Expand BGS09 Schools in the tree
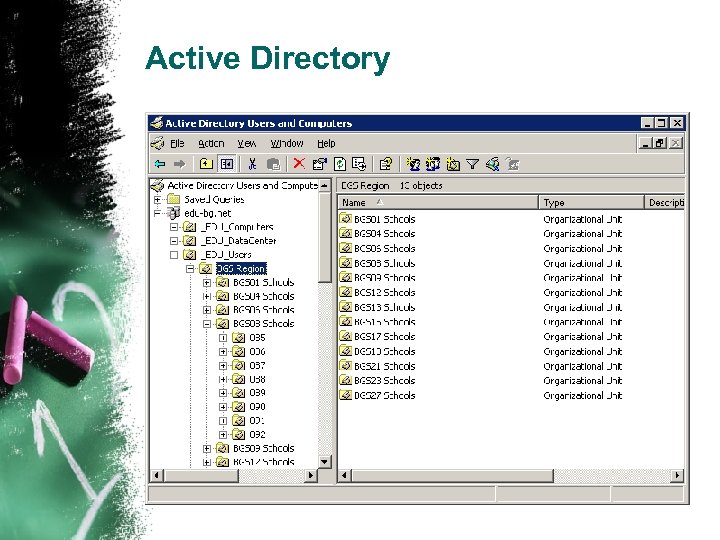Viewport: 720px width, 540px height. pyautogui.click(x=207, y=448)
